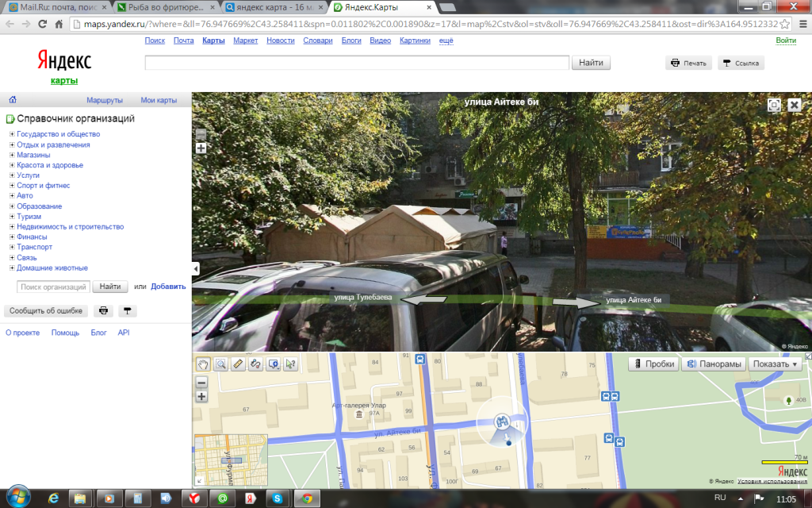812x508 pixels.
Task: Open the Показать dropdown
Action: (x=776, y=364)
